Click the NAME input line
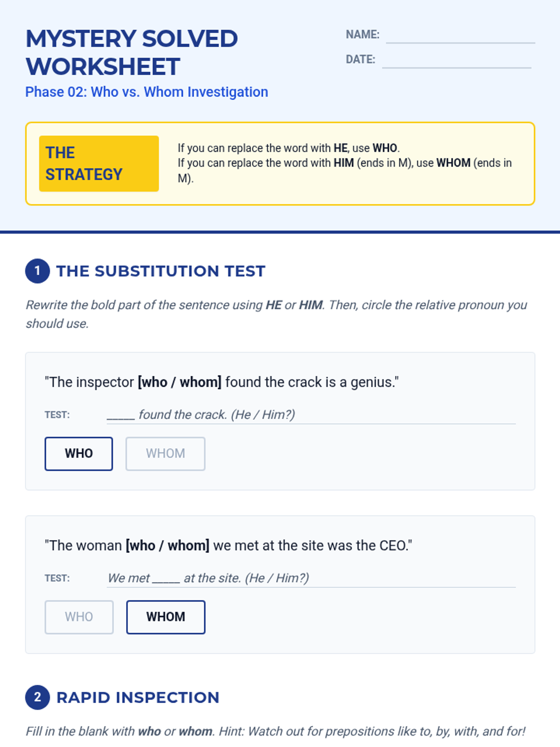The height and width of the screenshot is (747, 560). click(x=460, y=35)
